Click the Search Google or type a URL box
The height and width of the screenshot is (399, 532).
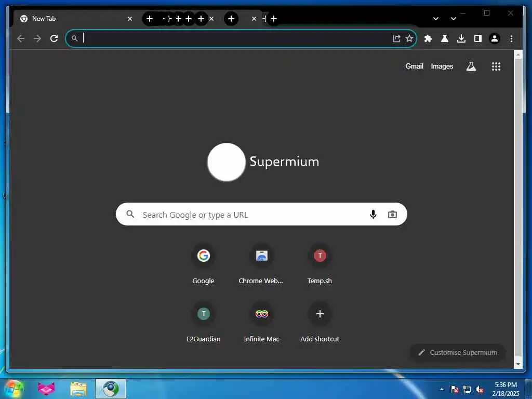[x=261, y=214]
